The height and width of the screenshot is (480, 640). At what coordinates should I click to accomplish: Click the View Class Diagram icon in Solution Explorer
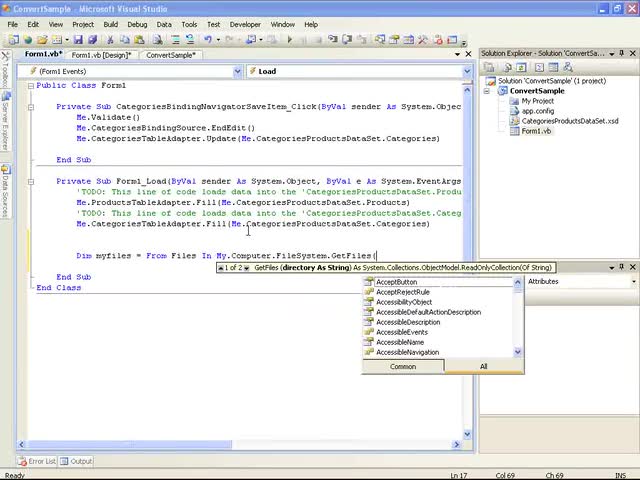click(x=568, y=67)
